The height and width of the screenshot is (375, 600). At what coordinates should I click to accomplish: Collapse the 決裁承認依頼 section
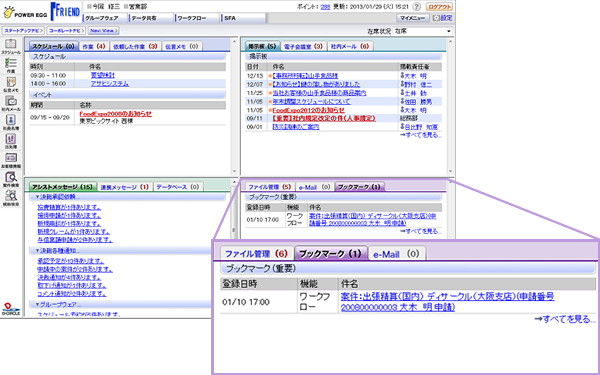[x=37, y=197]
